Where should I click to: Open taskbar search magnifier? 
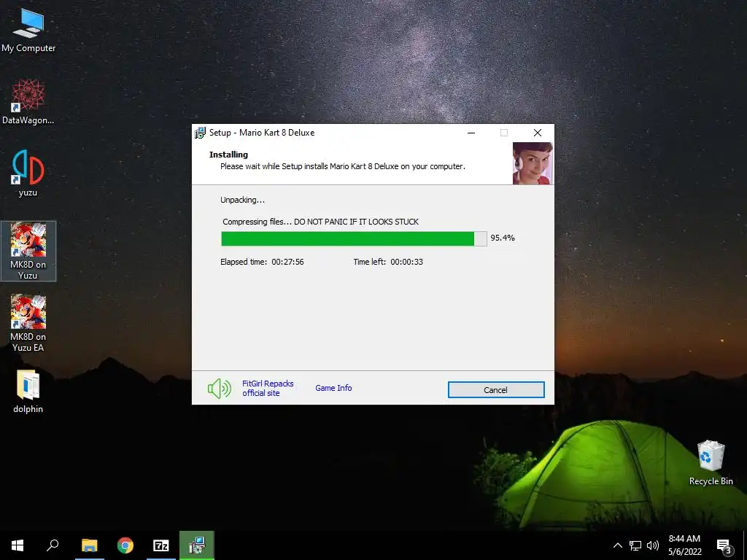tap(53, 545)
